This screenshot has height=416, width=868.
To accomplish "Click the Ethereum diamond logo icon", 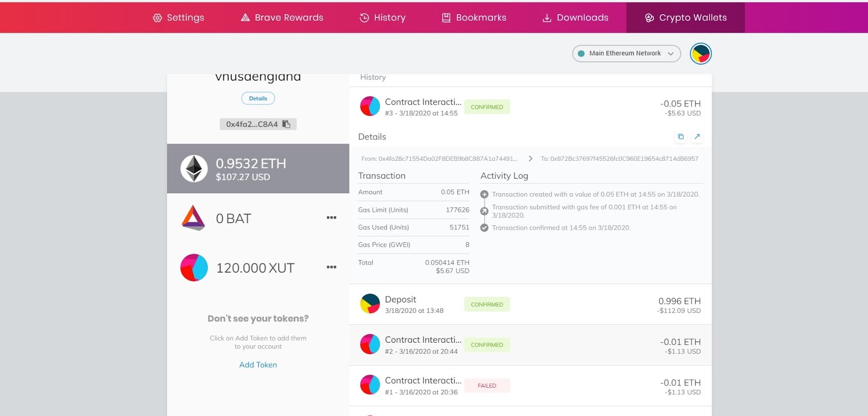I will (x=194, y=168).
